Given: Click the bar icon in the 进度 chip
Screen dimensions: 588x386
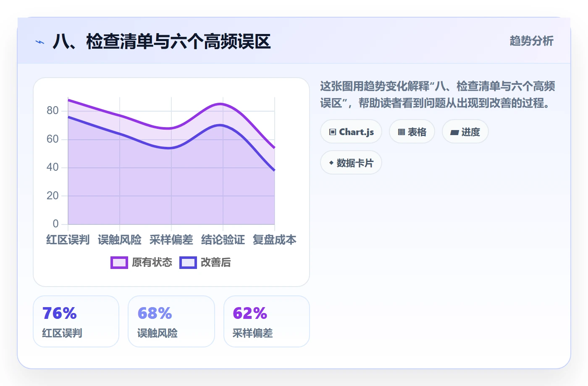Looking at the screenshot, I should tap(454, 133).
